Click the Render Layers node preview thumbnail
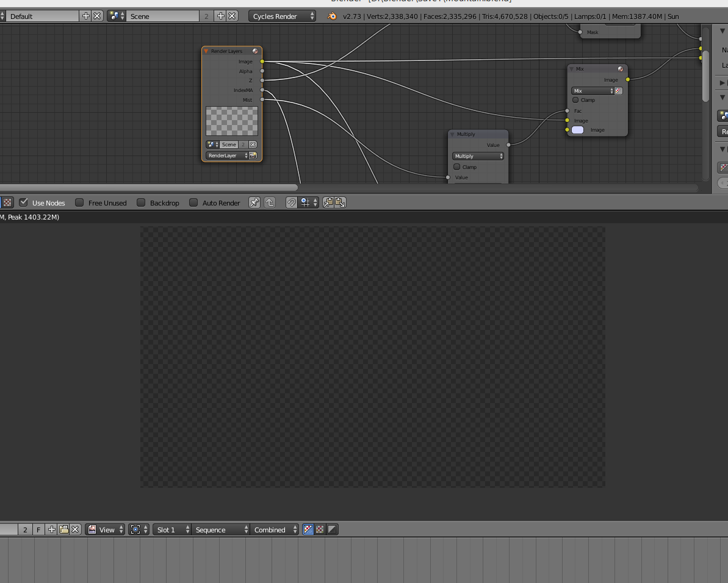728x583 pixels. click(x=232, y=121)
